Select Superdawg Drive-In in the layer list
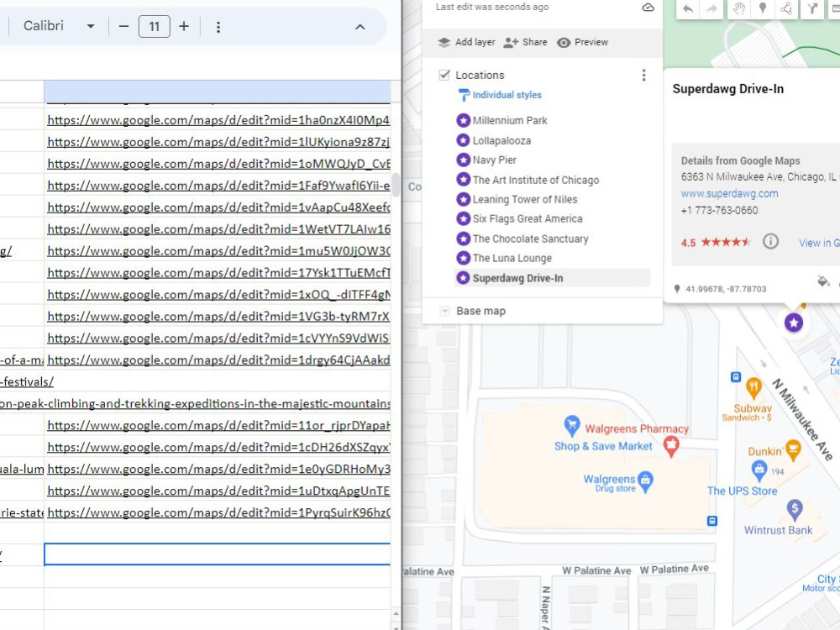This screenshot has width=840, height=630. coord(517,278)
